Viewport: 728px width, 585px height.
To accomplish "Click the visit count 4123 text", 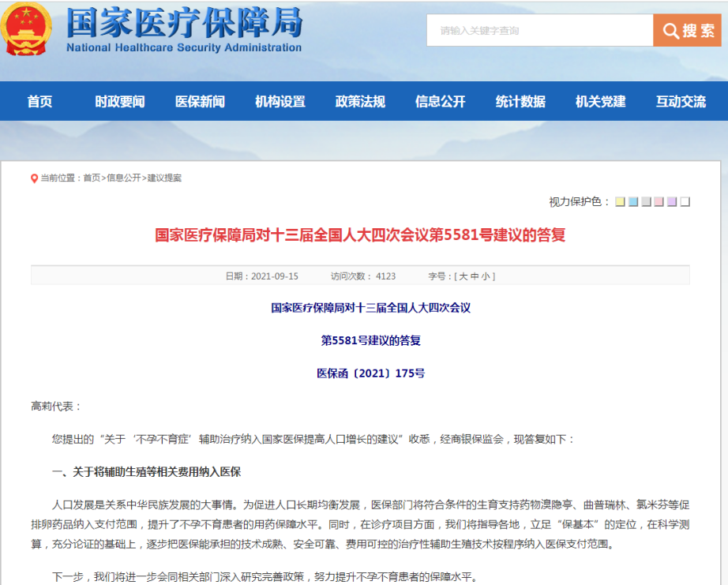I will tap(385, 276).
